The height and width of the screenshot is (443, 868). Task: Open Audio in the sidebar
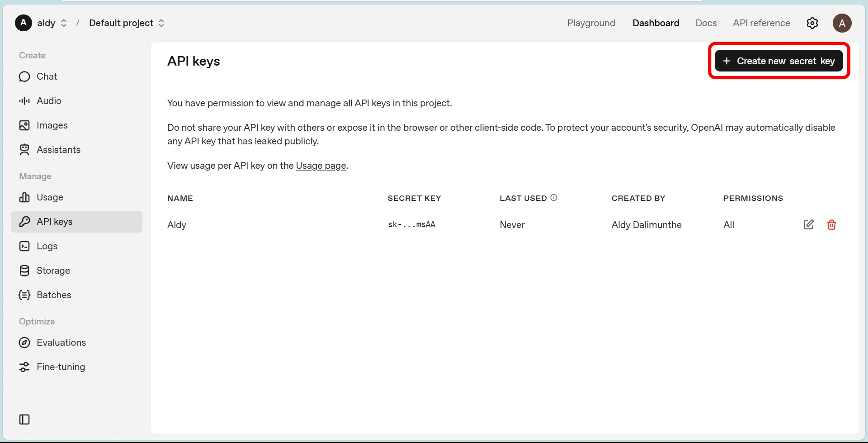pyautogui.click(x=76, y=101)
